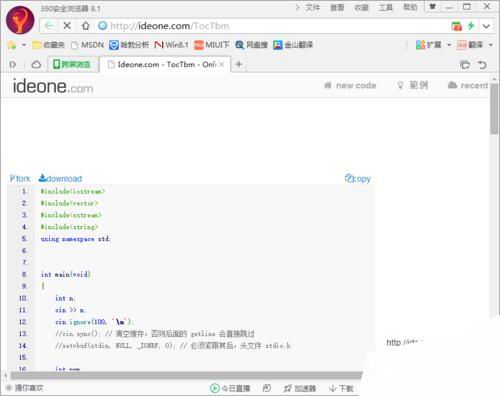
Task: Open the browser home page icon
Action: click(x=86, y=26)
